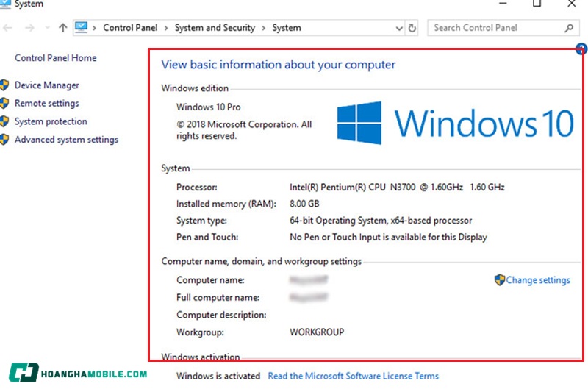This screenshot has width=588, height=392.
Task: Click the System protection shield icon
Action: pos(4,121)
